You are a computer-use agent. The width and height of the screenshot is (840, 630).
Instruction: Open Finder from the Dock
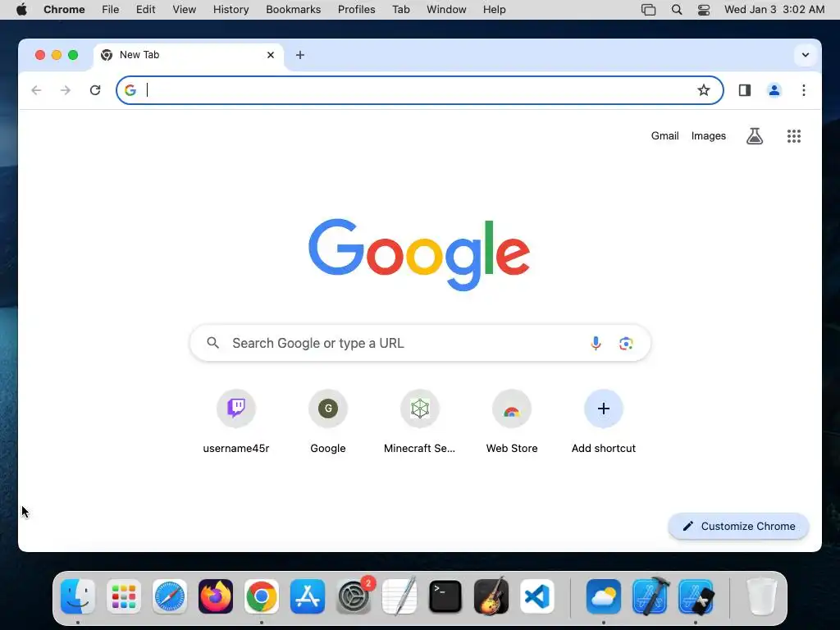point(78,596)
